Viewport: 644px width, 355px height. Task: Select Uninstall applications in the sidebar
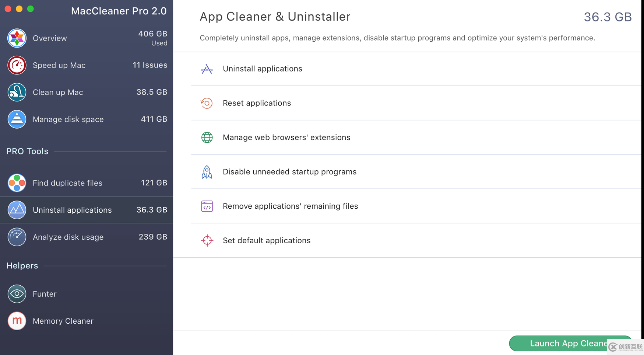tap(72, 210)
